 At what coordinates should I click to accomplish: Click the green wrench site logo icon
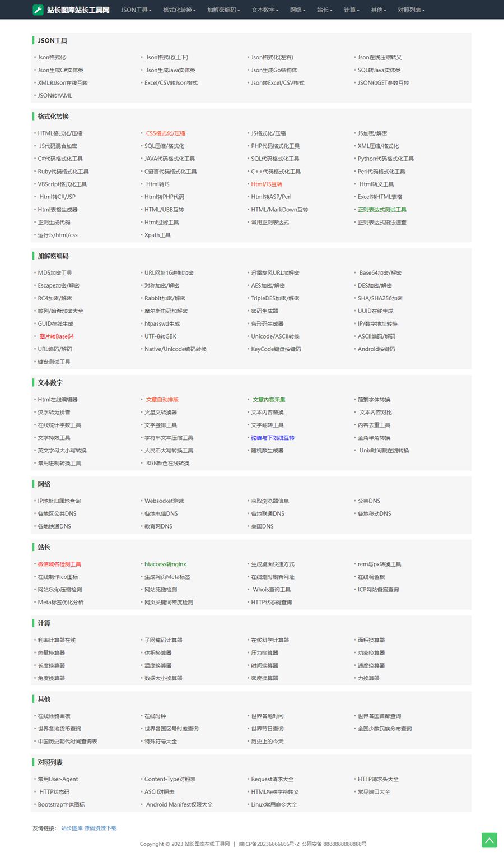pyautogui.click(x=38, y=10)
